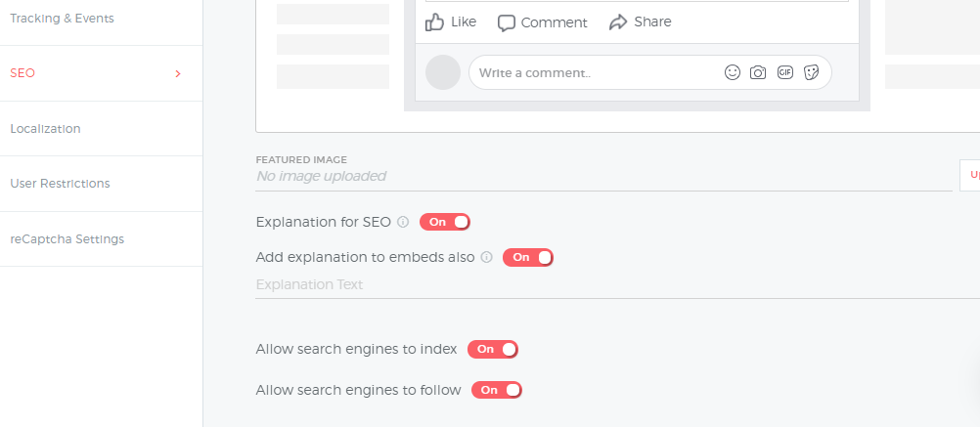
Task: Toggle Allow search engines to follow
Action: click(x=496, y=390)
